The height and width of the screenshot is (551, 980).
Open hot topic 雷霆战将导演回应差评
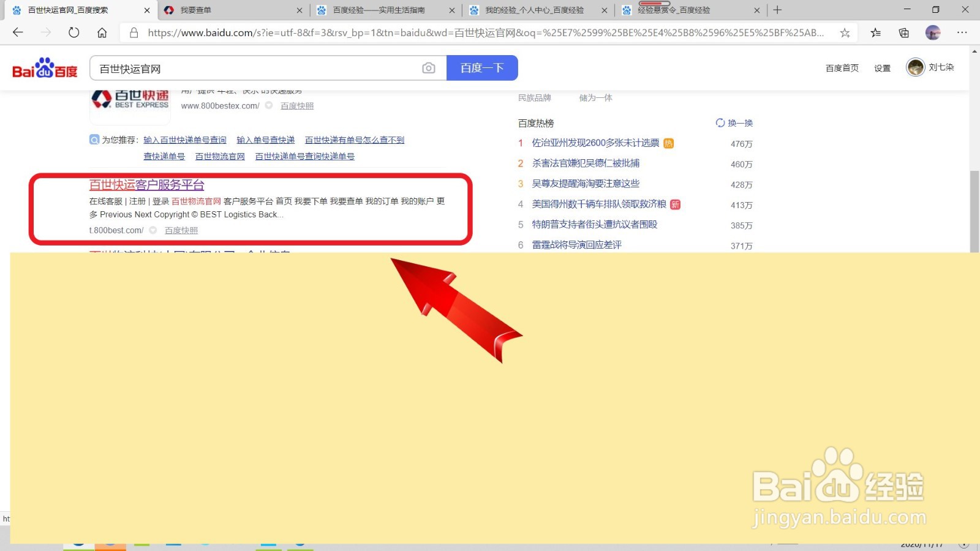click(x=577, y=244)
